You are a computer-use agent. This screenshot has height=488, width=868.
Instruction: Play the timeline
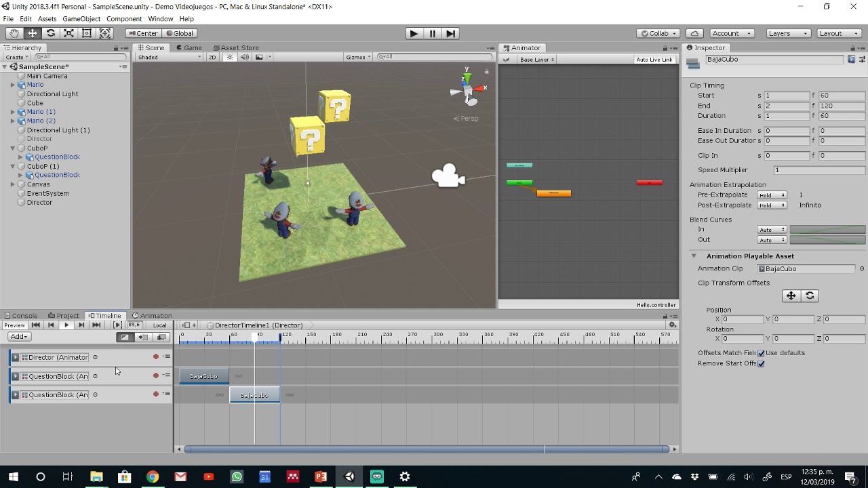pos(66,325)
